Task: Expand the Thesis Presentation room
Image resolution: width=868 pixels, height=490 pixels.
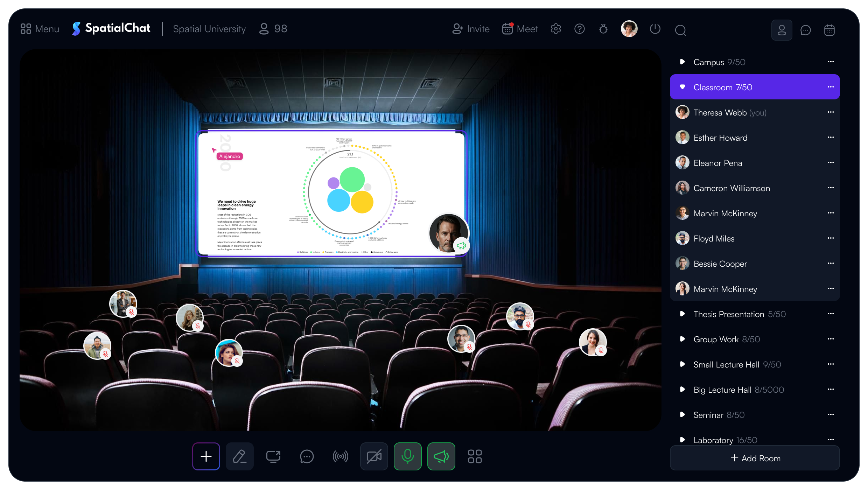Action: tap(682, 314)
